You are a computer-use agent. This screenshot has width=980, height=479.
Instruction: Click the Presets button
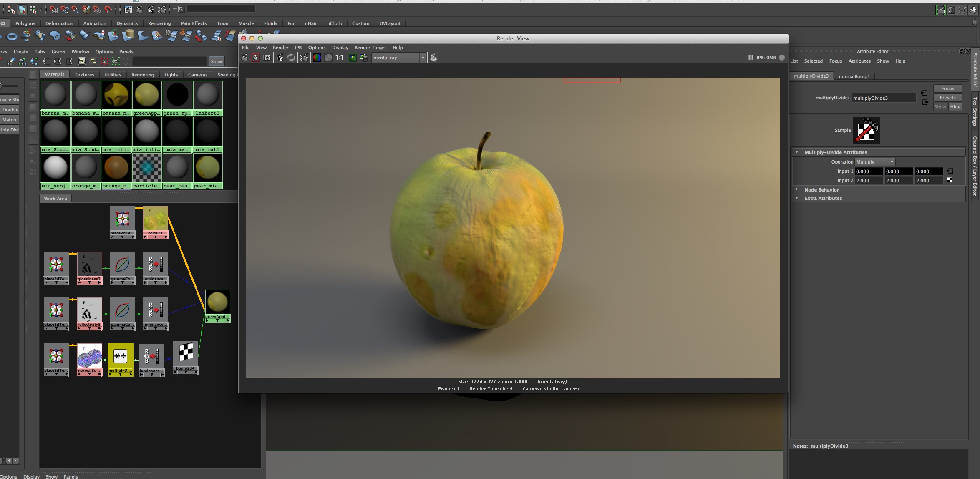tap(947, 98)
